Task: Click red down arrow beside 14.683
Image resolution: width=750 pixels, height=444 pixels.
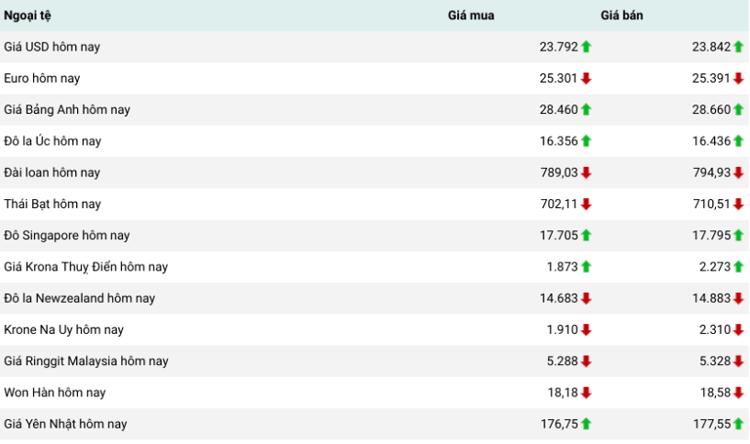Action: click(586, 298)
